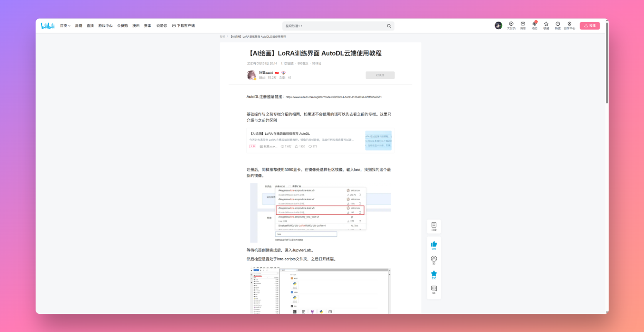Click the card like icon showing 1320

[296, 147]
